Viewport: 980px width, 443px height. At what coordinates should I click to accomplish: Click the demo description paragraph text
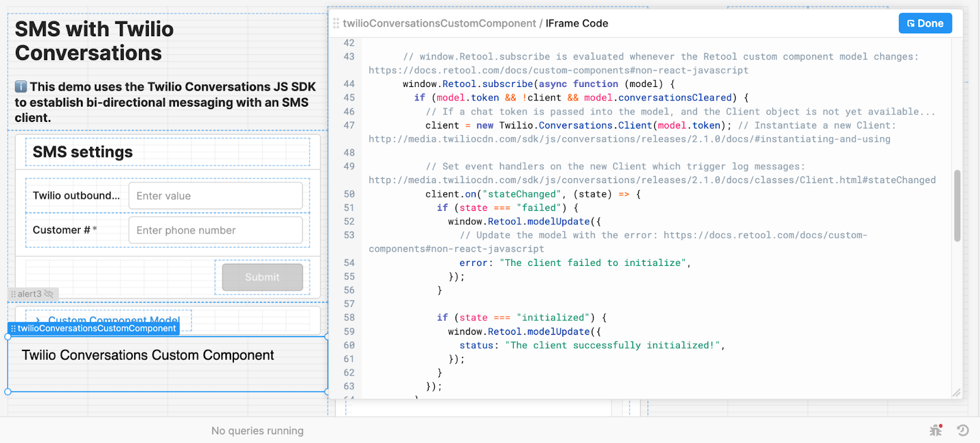(x=165, y=102)
